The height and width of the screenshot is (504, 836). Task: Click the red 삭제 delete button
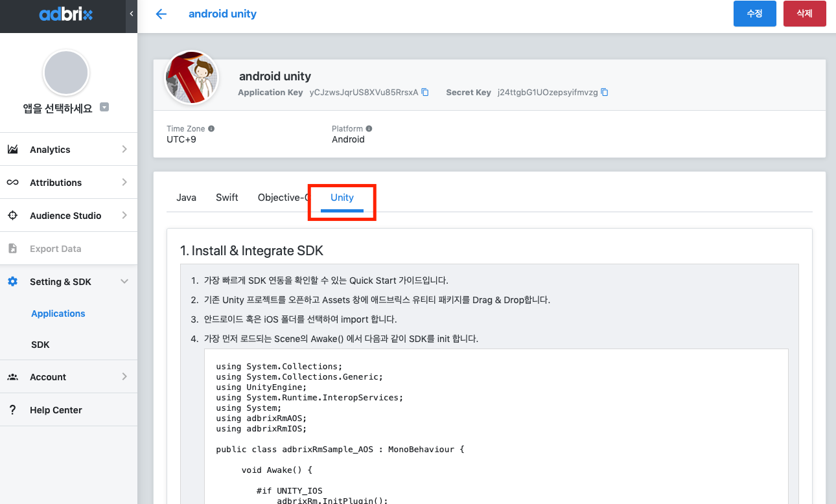[804, 14]
